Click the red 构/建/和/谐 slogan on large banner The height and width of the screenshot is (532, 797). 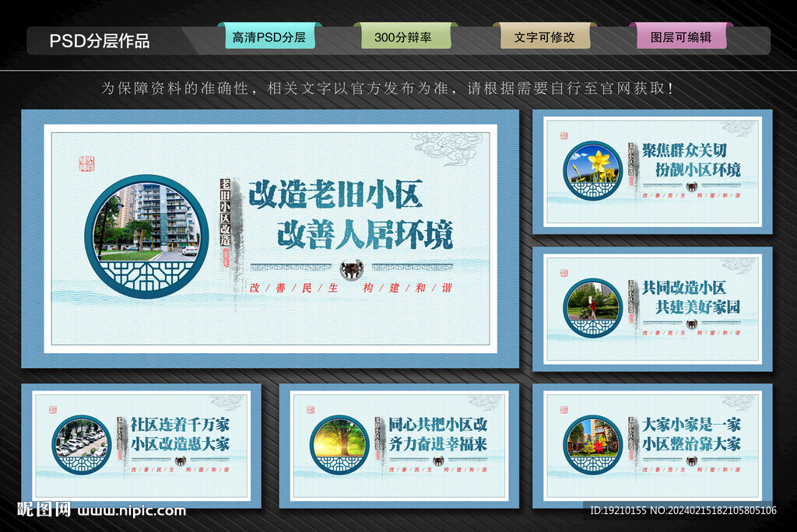click(408, 288)
